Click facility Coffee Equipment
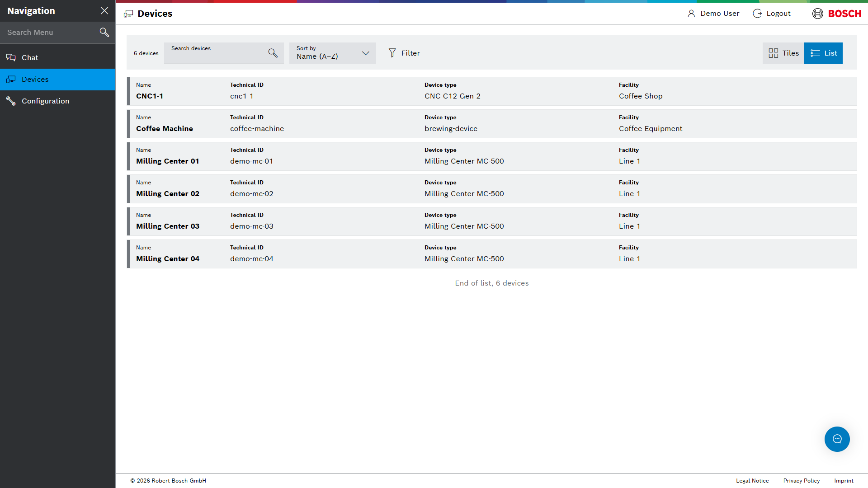Screen dimensions: 868x488 pos(651,129)
